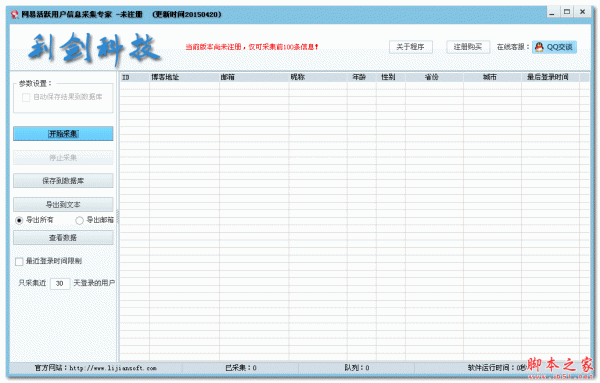Viewport: 600px width, 383px height.
Task: Click 导出到文本 button
Action: [x=63, y=204]
